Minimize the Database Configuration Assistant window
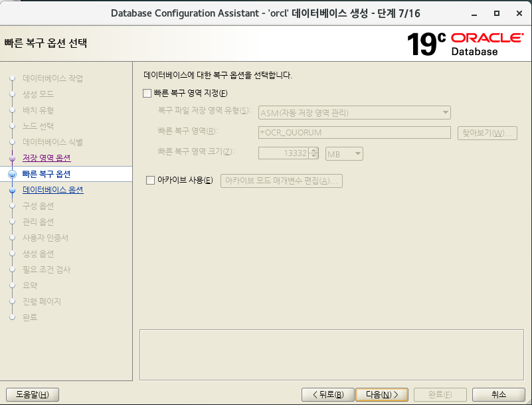Viewport: 532px width, 405px height. coord(474,13)
